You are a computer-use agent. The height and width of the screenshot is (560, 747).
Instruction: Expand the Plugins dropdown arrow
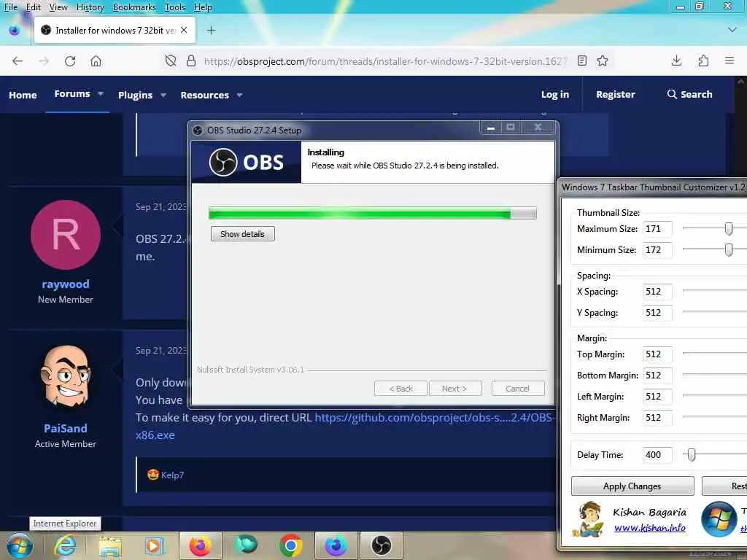pyautogui.click(x=163, y=96)
